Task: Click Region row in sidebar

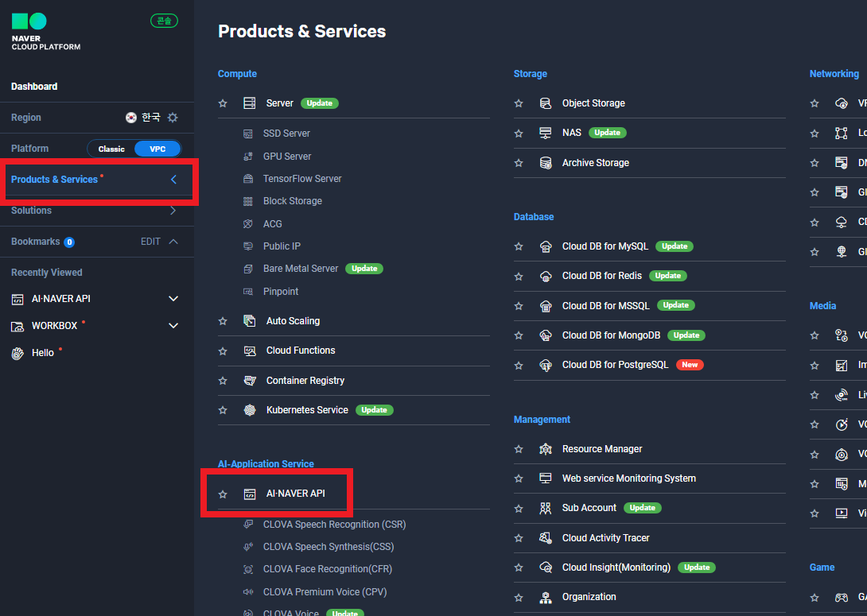Action: [97, 118]
